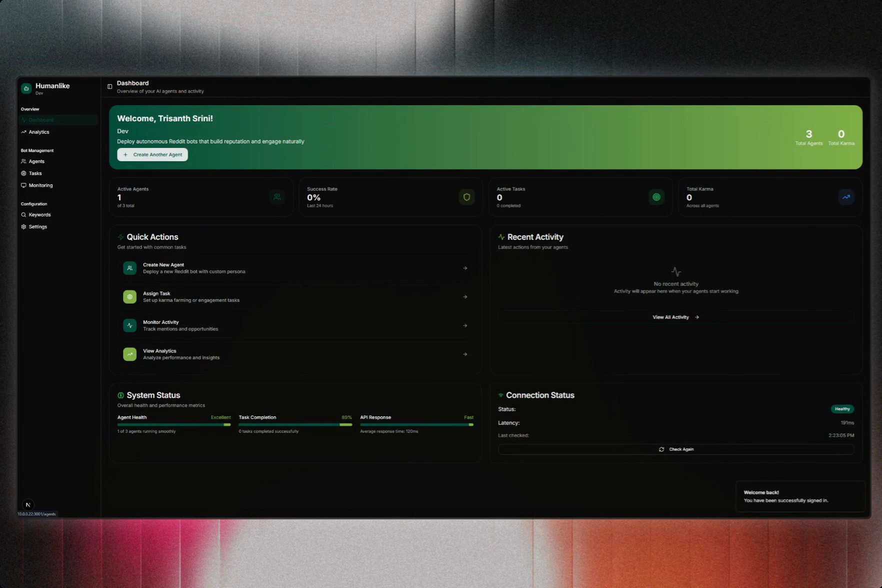Click the Task Completion progress bar
The image size is (882, 588).
[295, 424]
